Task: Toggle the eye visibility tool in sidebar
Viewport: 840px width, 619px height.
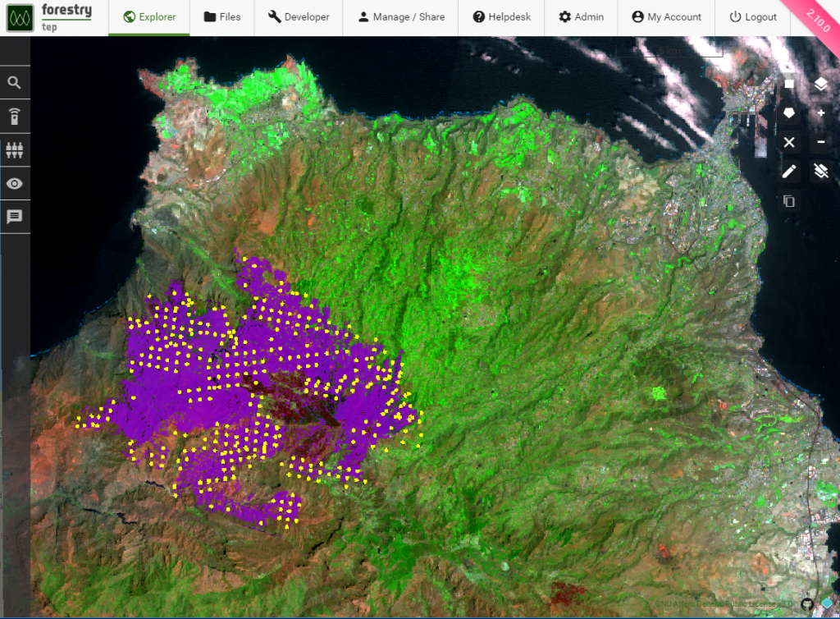Action: tap(15, 183)
